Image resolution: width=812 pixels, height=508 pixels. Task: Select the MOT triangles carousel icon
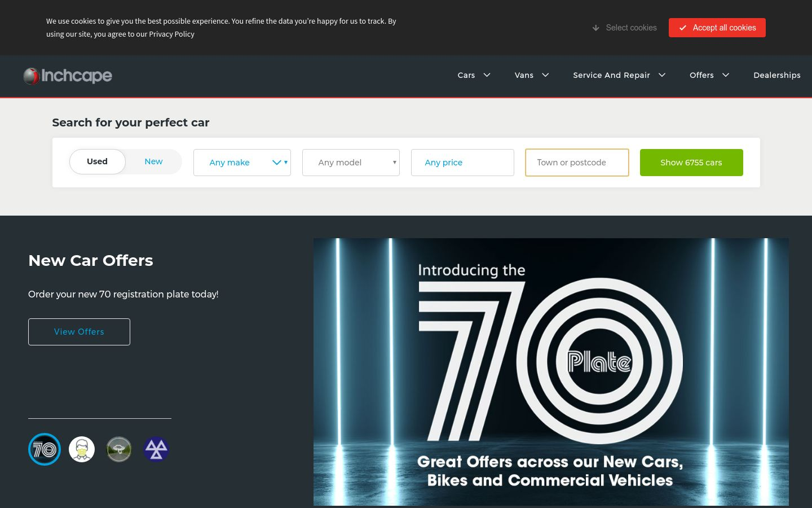coord(156,449)
